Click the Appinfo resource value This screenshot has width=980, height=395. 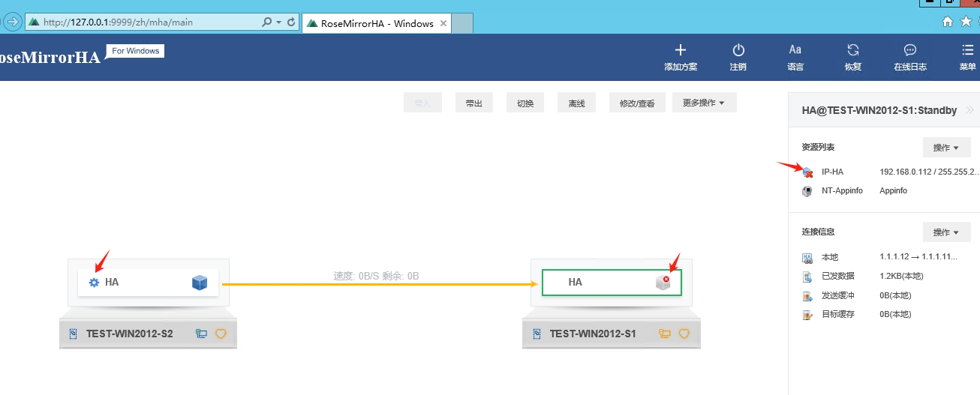[893, 191]
